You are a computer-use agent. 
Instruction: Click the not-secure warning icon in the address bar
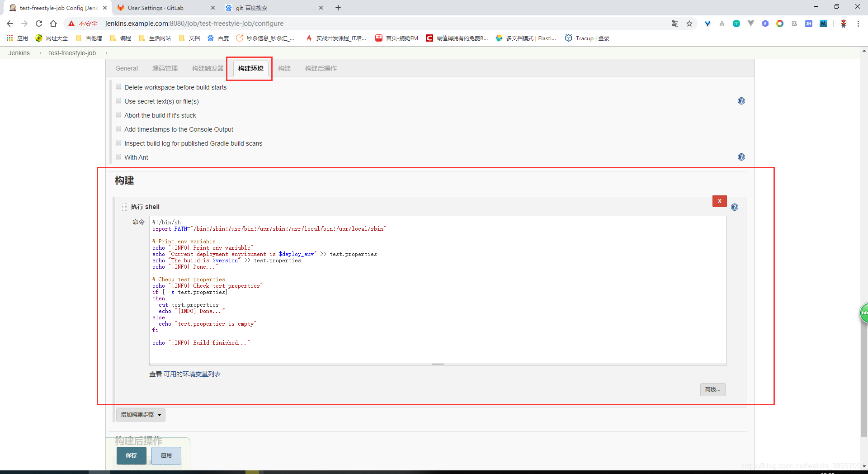click(x=71, y=24)
